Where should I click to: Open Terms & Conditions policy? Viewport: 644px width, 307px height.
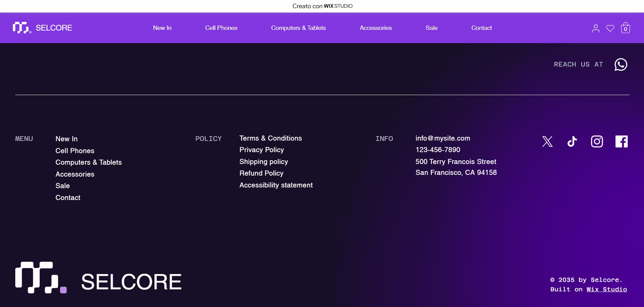pos(271,138)
